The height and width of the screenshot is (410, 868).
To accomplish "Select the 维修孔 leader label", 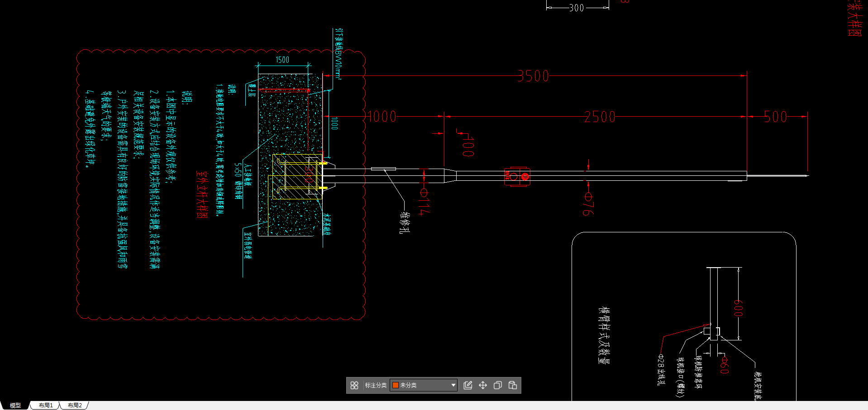I will pos(405,222).
